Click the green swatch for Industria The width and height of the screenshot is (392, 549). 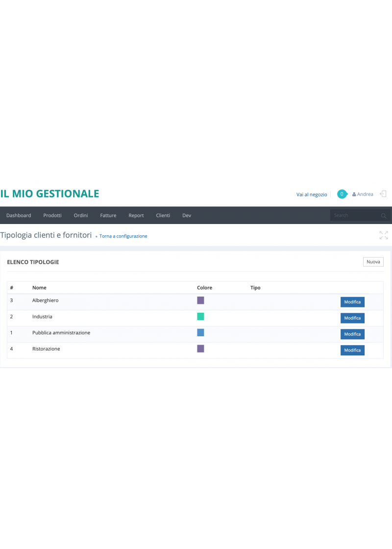200,317
